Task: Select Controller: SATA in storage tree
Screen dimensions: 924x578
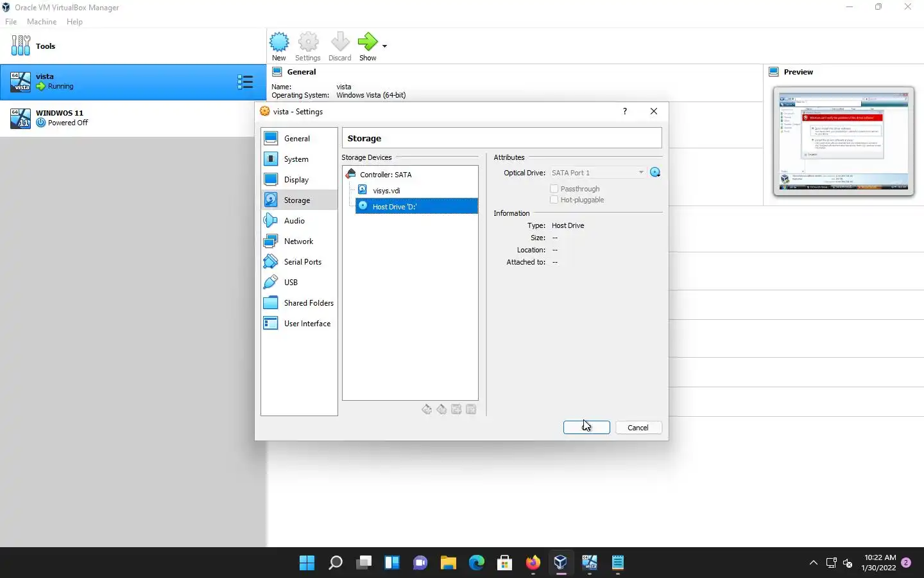Action: coord(386,174)
